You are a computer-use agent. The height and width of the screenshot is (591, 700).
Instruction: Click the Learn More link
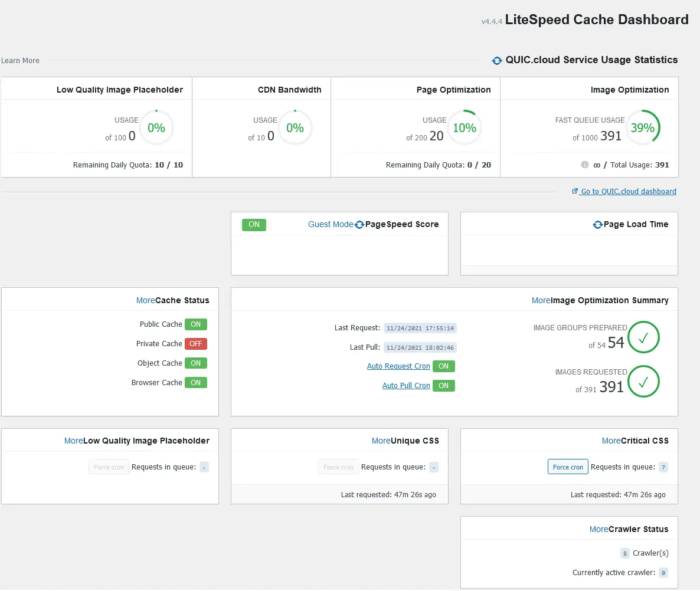[x=20, y=61]
